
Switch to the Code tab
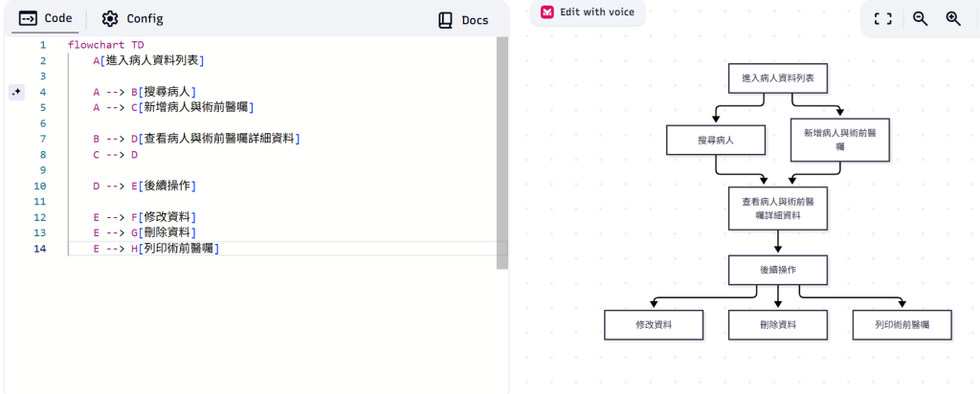point(46,18)
